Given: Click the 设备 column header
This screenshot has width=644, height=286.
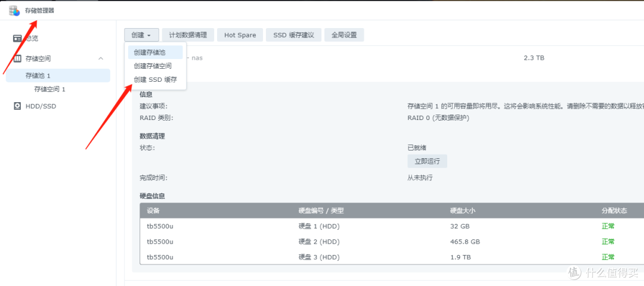Looking at the screenshot, I should [153, 211].
